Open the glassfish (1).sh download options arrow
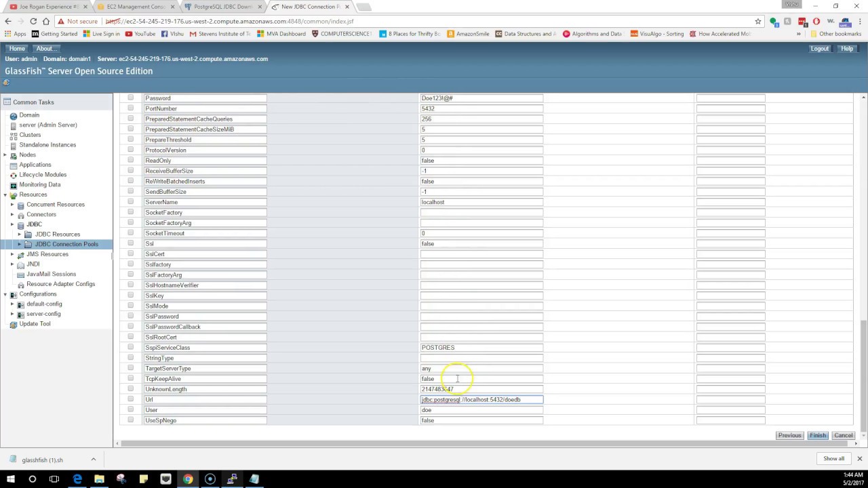 (x=94, y=460)
